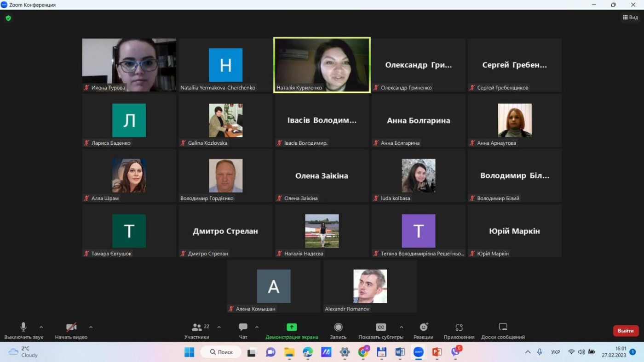
Task: Open Доски сообщений whiteboards
Action: click(503, 331)
